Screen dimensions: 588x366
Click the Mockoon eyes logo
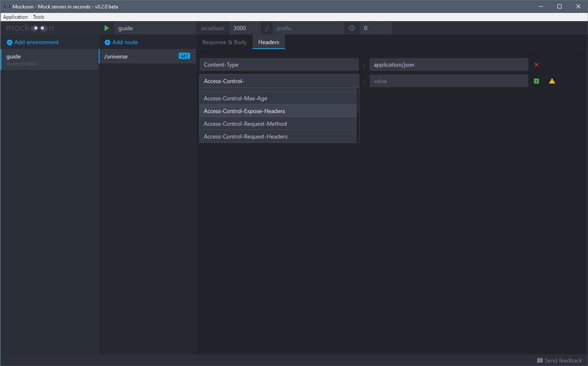(39, 28)
